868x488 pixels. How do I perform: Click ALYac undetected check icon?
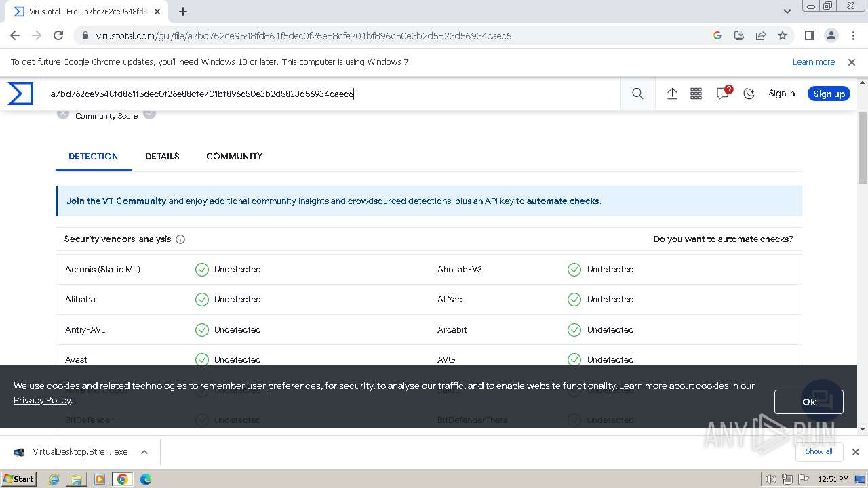tap(574, 300)
